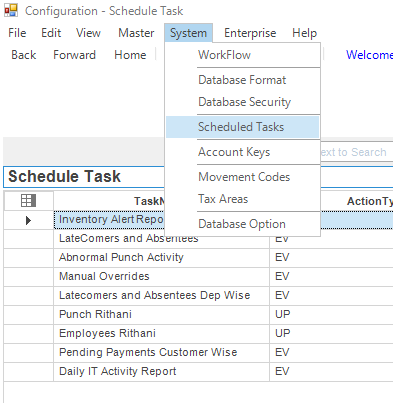Viewport: 393px width, 403px height.
Task: Click the grid selector icon in table header
Action: (x=28, y=201)
